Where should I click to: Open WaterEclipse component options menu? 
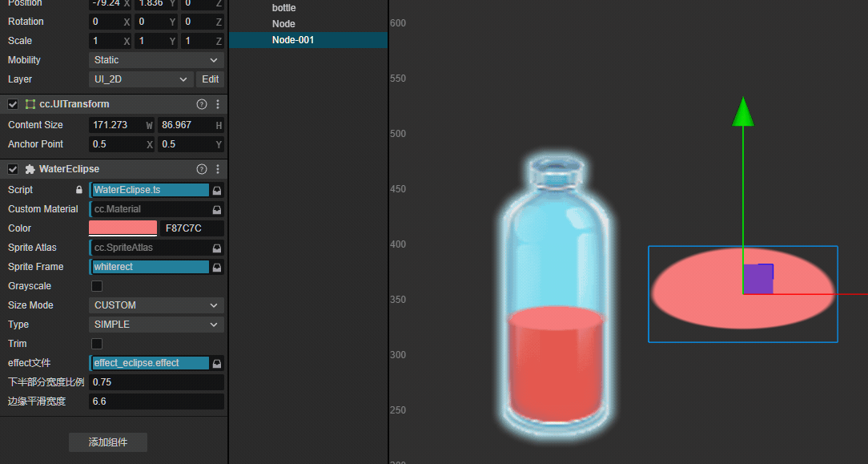click(217, 169)
